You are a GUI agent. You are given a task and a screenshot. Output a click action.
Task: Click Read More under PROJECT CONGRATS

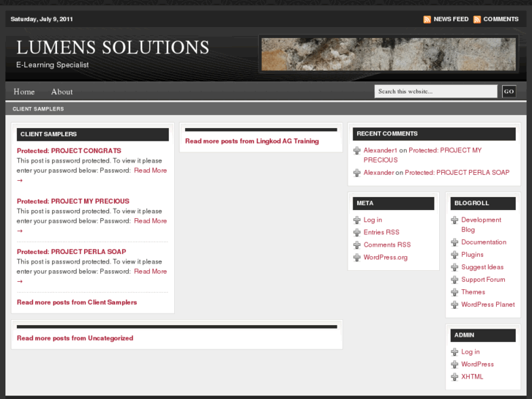click(150, 171)
